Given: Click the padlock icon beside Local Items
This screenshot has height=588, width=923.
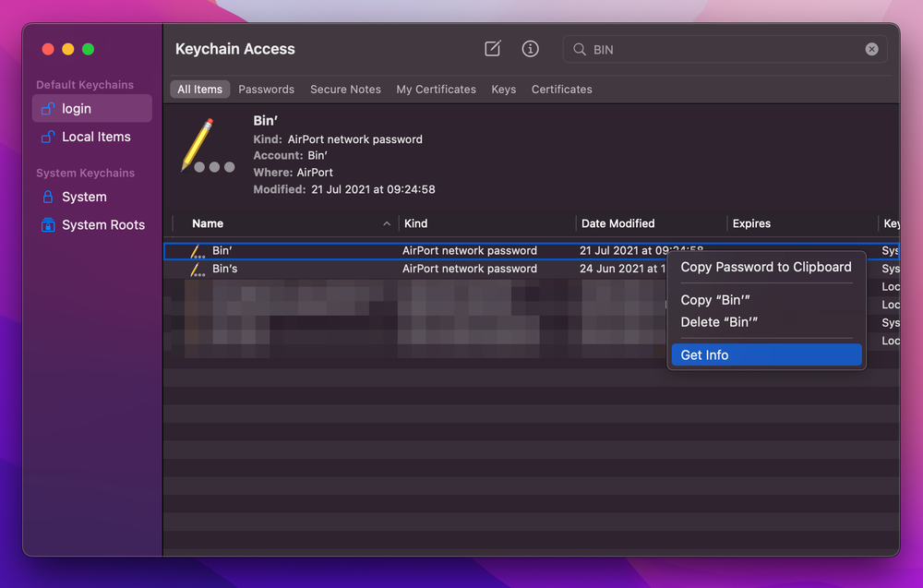Looking at the screenshot, I should tap(48, 137).
